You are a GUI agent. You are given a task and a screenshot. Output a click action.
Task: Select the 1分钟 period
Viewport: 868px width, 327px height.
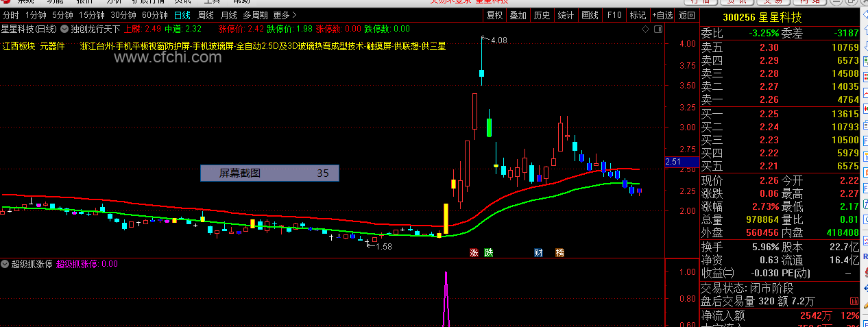point(35,15)
